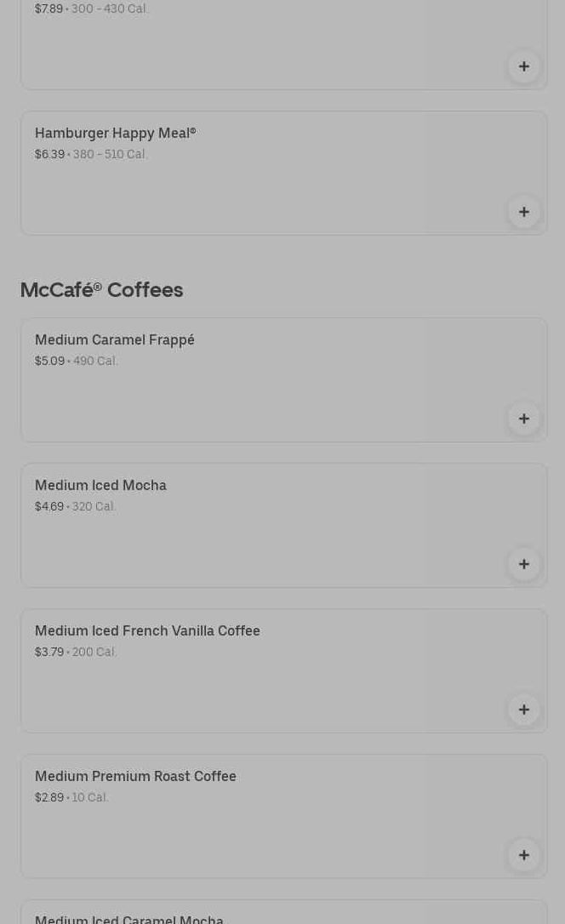
Task: Add Medium Iced Mocha with plus icon
Action: [x=524, y=565]
